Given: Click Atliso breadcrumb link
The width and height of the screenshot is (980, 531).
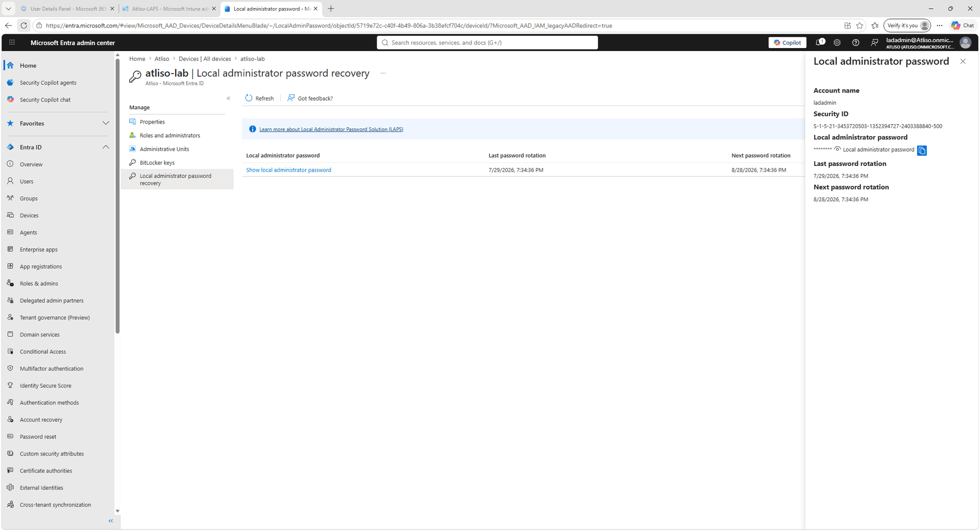Looking at the screenshot, I should (x=162, y=59).
